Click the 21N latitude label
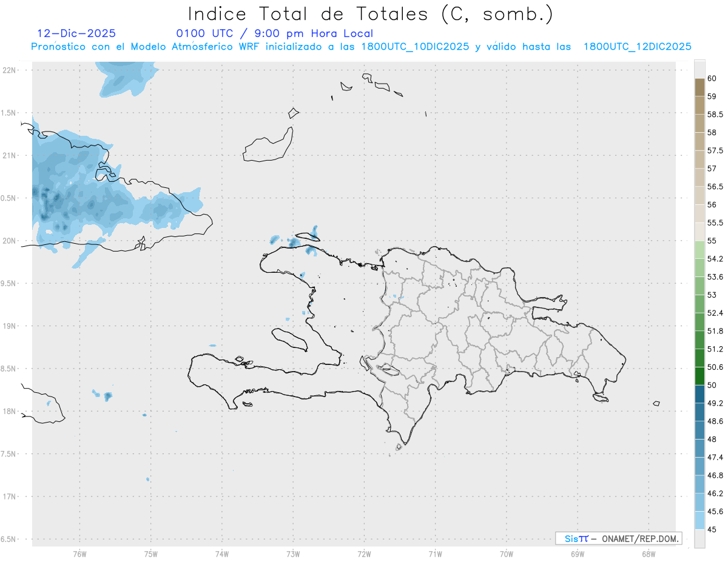Screen dimensions: 728x562 click(10, 155)
